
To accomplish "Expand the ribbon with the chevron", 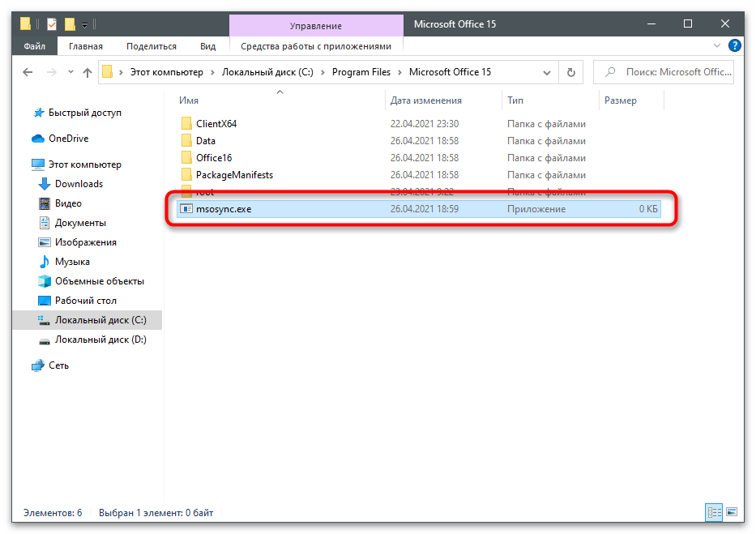I will pyautogui.click(x=717, y=46).
